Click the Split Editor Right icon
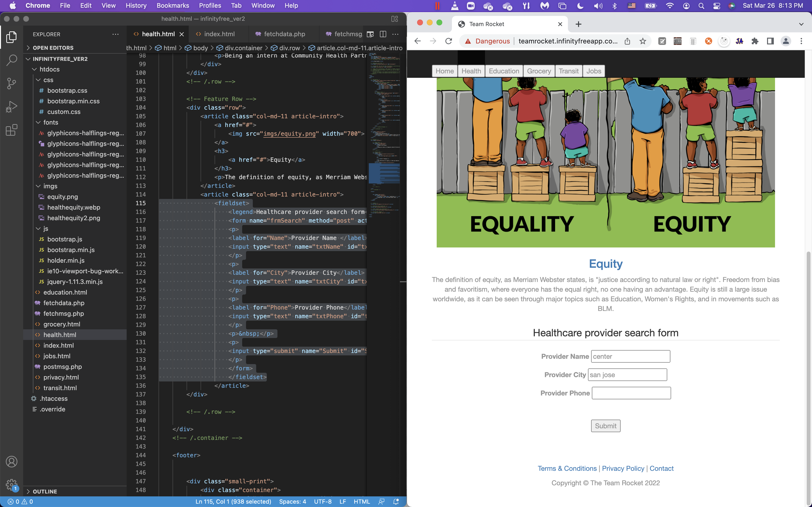Viewport: 812px width, 507px height. click(x=383, y=34)
